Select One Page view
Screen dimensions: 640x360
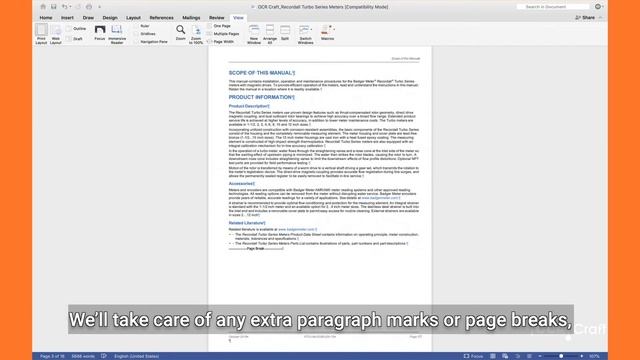pyautogui.click(x=219, y=26)
